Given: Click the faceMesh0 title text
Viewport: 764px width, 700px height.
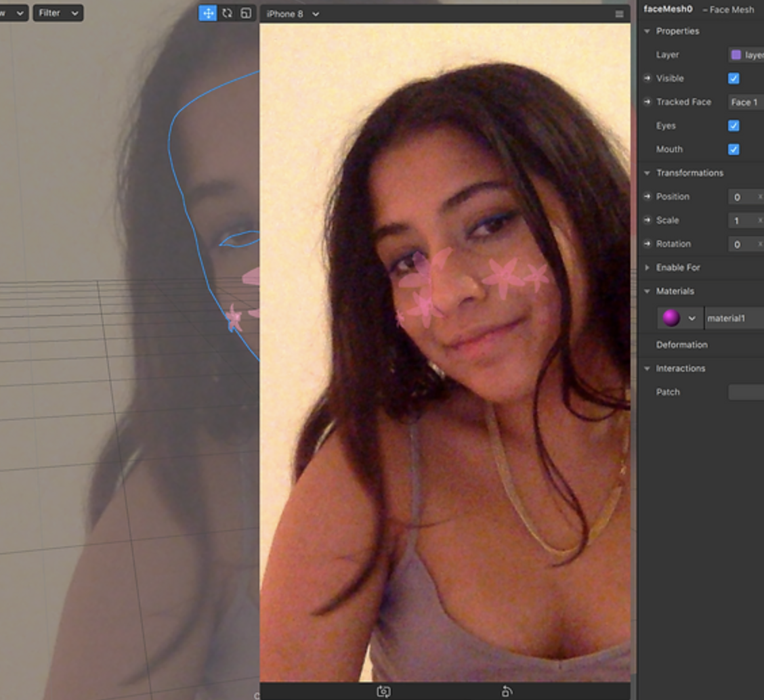Looking at the screenshot, I should [x=668, y=9].
